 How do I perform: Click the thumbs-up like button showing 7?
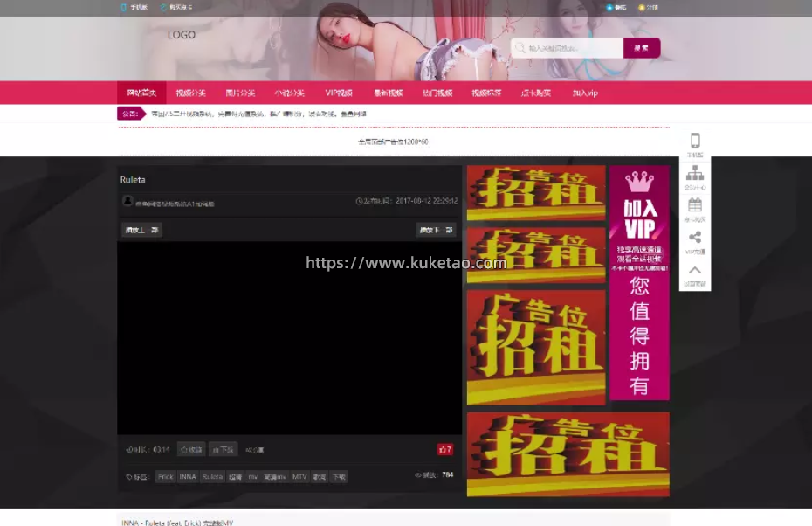tap(445, 449)
